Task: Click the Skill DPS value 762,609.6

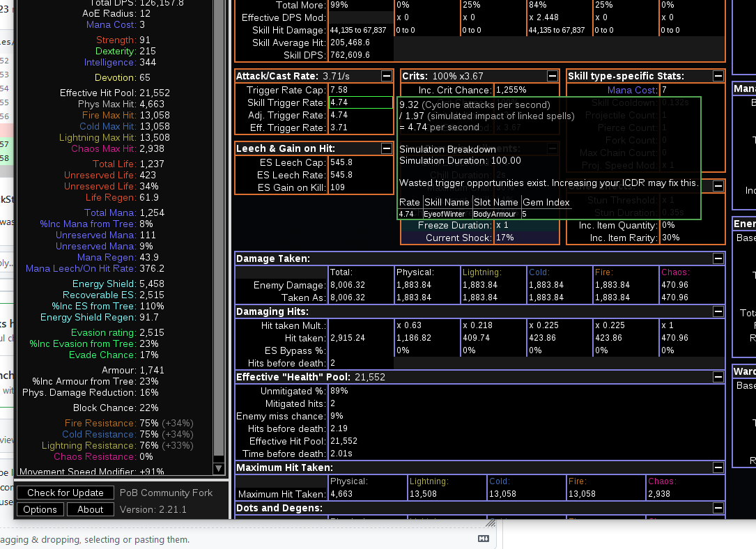Action: point(350,55)
